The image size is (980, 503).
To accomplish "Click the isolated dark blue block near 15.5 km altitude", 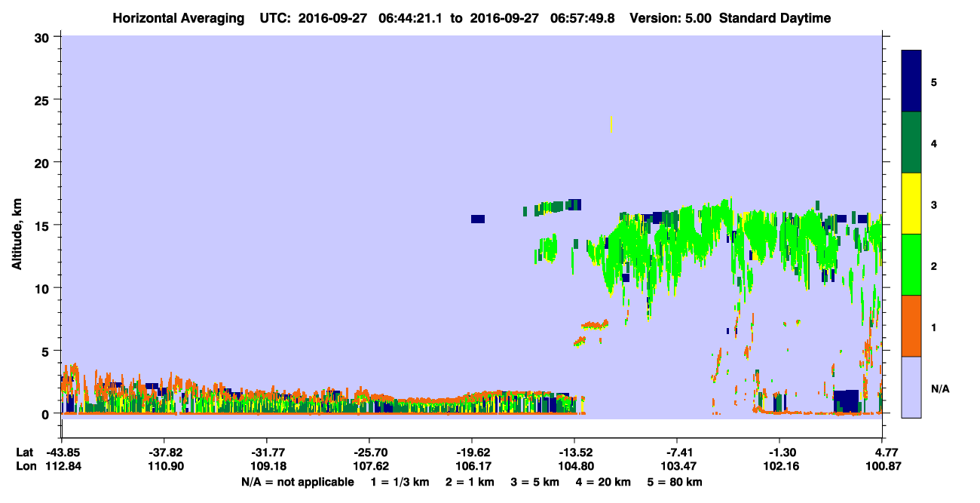I will tap(478, 219).
